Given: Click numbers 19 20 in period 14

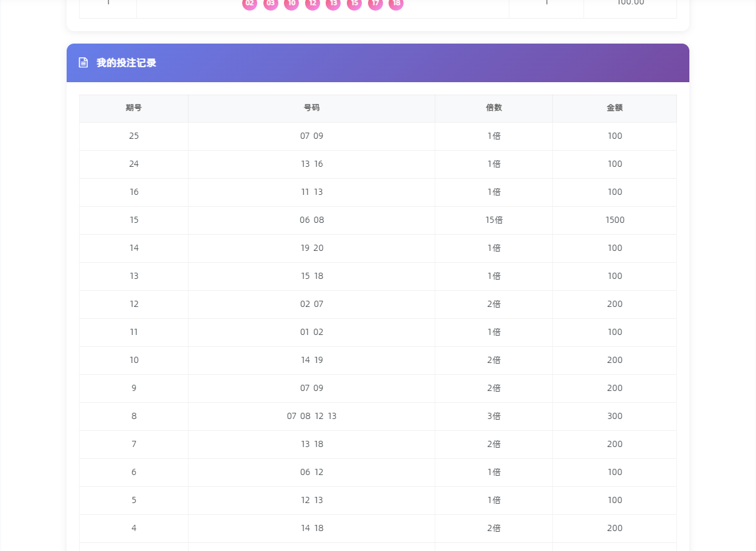Looking at the screenshot, I should [311, 248].
